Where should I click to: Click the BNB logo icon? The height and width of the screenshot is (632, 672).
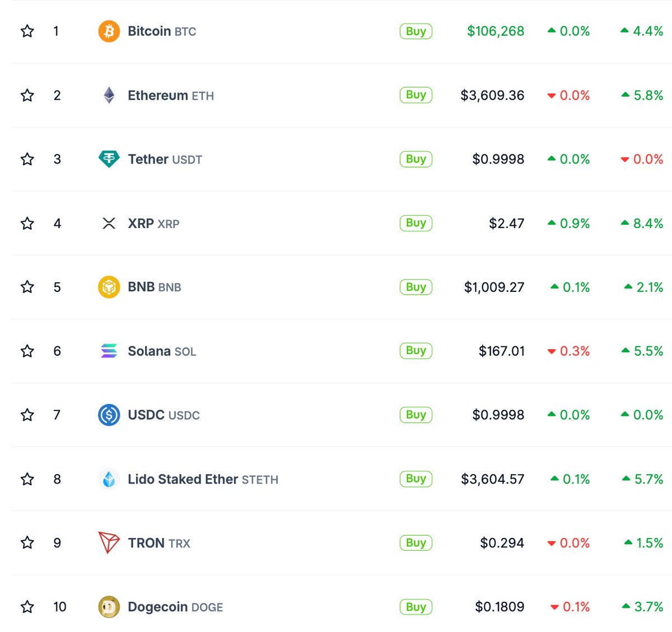pyautogui.click(x=109, y=287)
